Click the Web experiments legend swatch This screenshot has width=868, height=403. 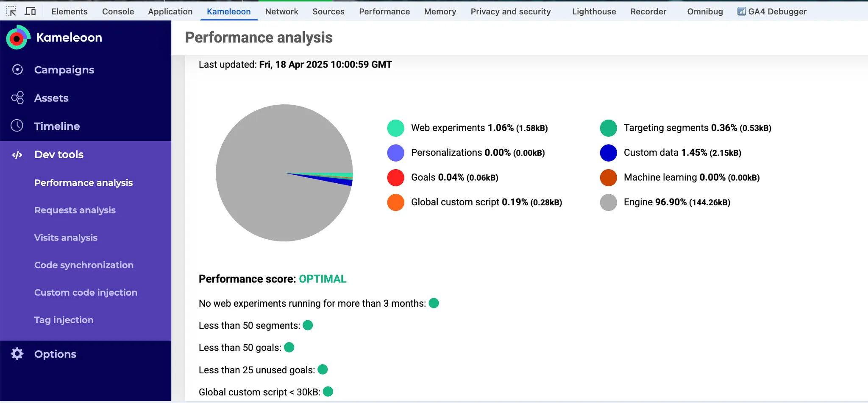(x=395, y=128)
